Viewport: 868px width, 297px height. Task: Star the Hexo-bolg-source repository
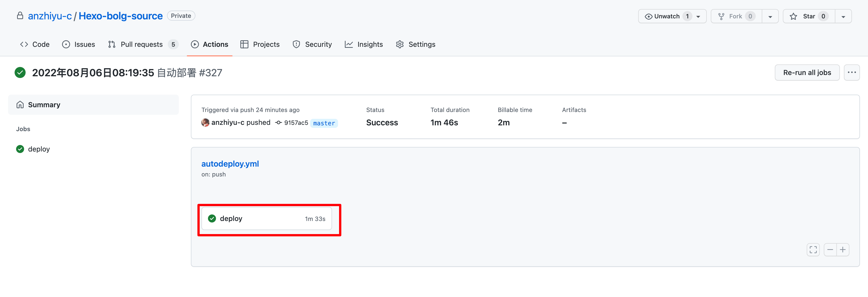[x=808, y=16]
